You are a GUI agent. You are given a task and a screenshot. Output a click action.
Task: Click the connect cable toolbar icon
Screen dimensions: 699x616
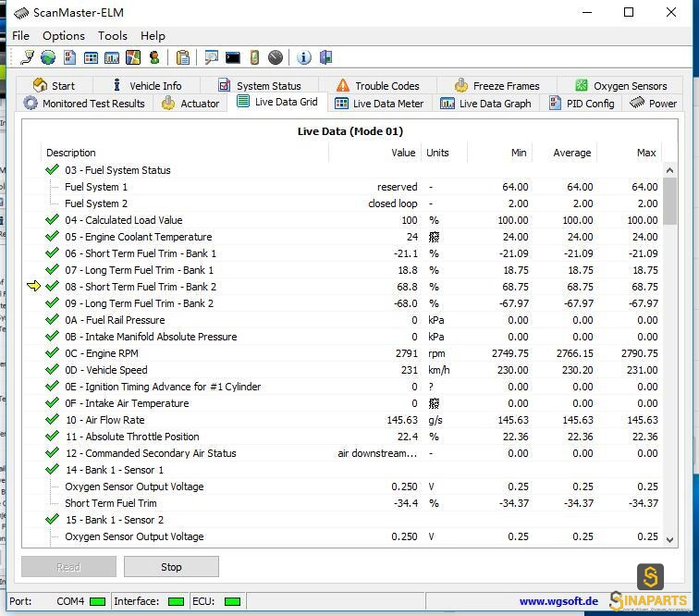[x=27, y=57]
